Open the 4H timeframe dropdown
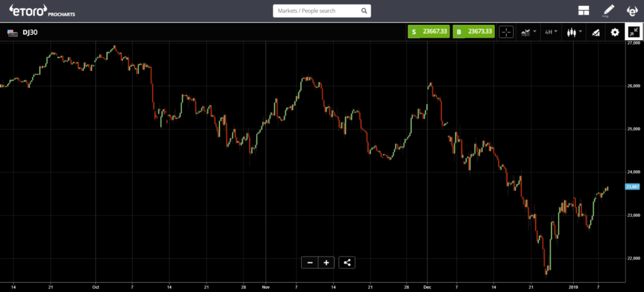Image resolution: width=644 pixels, height=292 pixels. [551, 32]
